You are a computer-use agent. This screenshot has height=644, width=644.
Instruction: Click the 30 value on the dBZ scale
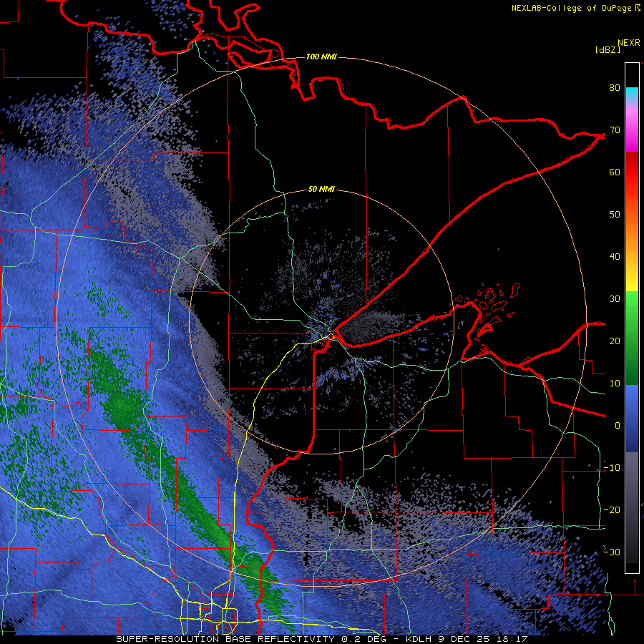coord(615,298)
